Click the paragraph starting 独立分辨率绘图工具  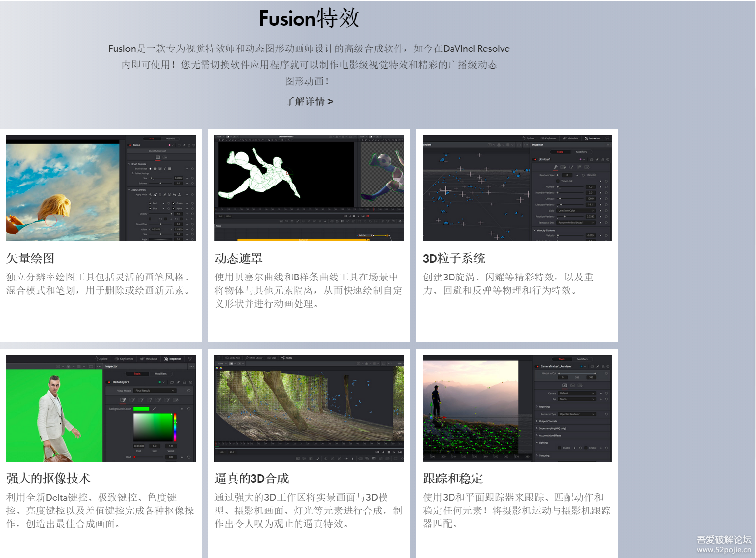(x=100, y=283)
